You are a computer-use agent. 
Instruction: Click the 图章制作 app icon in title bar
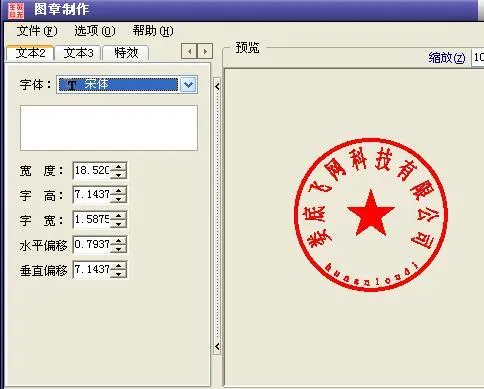tap(16, 10)
